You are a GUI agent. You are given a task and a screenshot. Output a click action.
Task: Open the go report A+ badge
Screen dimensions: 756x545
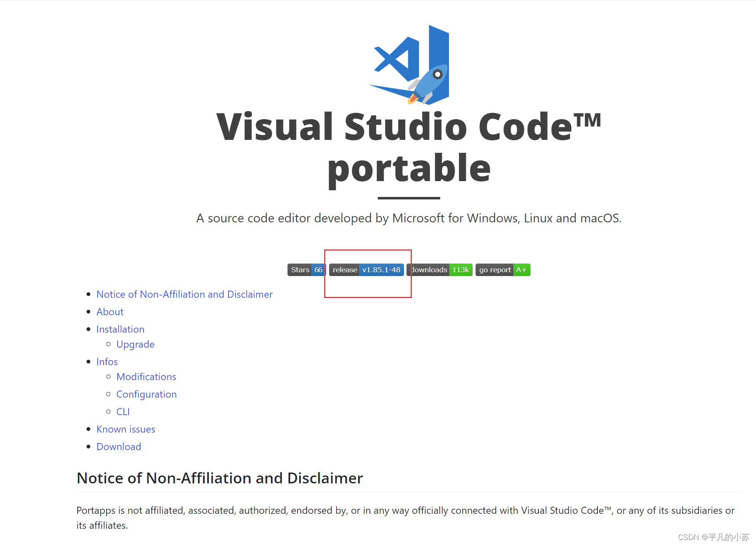(503, 270)
